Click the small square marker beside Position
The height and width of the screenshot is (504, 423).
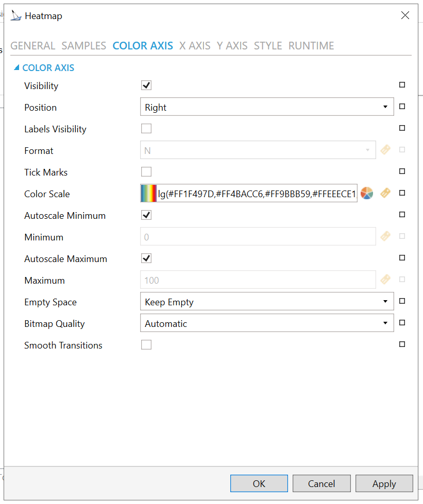[402, 107]
